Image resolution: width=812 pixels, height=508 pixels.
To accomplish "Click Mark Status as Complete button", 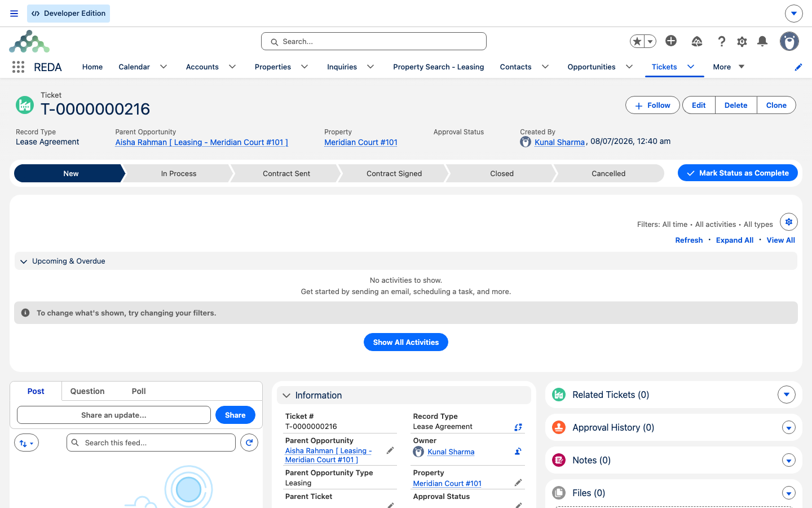I will tap(738, 173).
